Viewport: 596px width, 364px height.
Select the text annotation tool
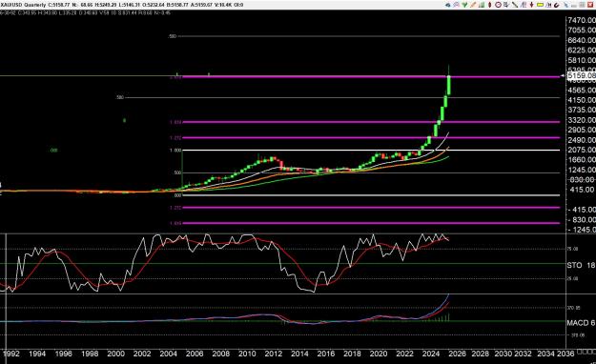[x=523, y=5]
